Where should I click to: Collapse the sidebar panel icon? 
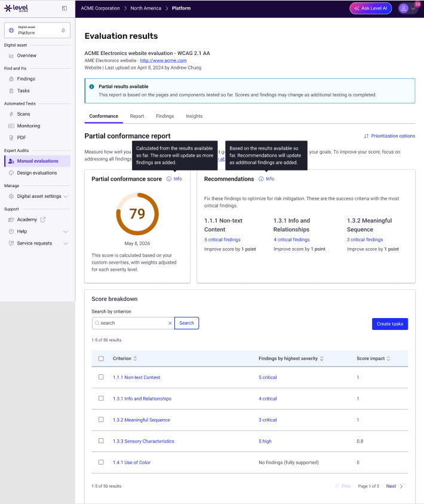64,8
